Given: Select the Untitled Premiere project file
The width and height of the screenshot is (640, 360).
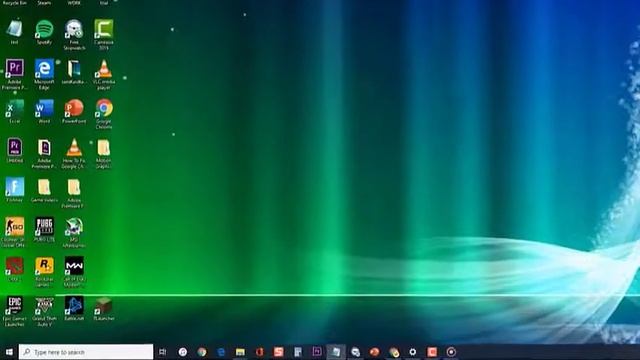Looking at the screenshot, I should click(x=14, y=151).
